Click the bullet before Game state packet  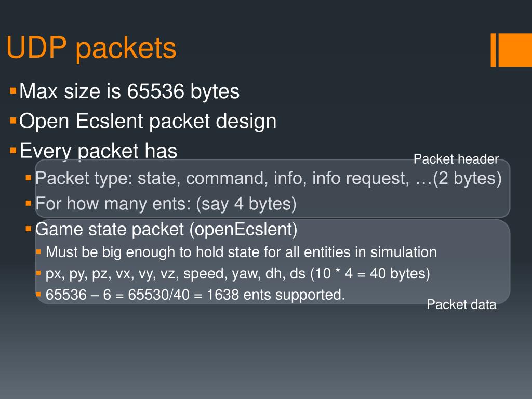[x=29, y=229]
